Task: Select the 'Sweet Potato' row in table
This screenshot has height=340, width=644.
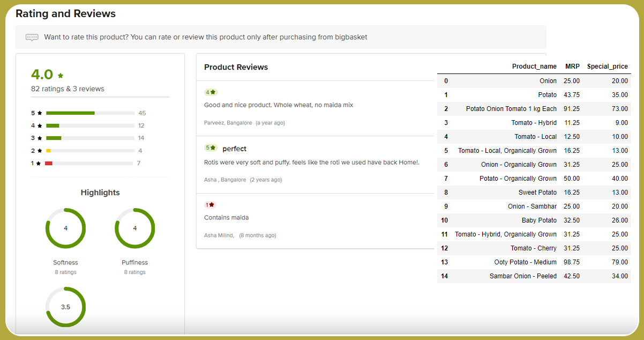Action: (534, 193)
